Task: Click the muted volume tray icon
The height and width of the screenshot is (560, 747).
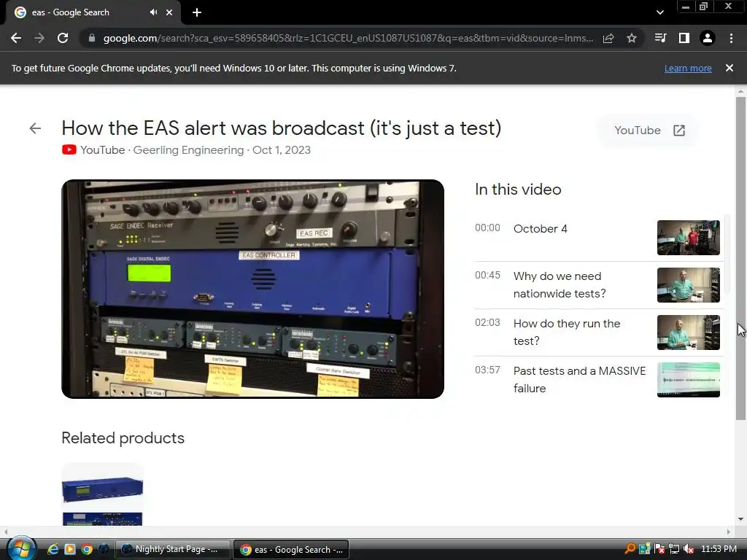Action: click(689, 549)
